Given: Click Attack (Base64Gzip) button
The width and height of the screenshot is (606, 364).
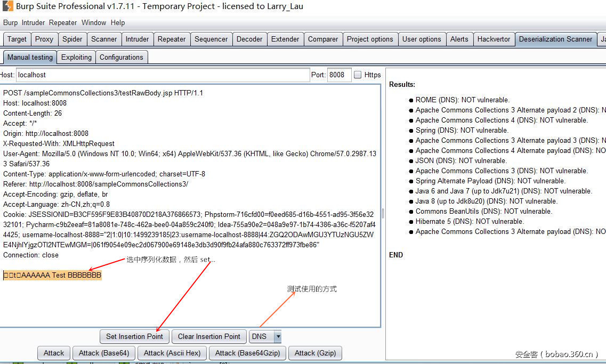Looking at the screenshot, I should tap(247, 353).
